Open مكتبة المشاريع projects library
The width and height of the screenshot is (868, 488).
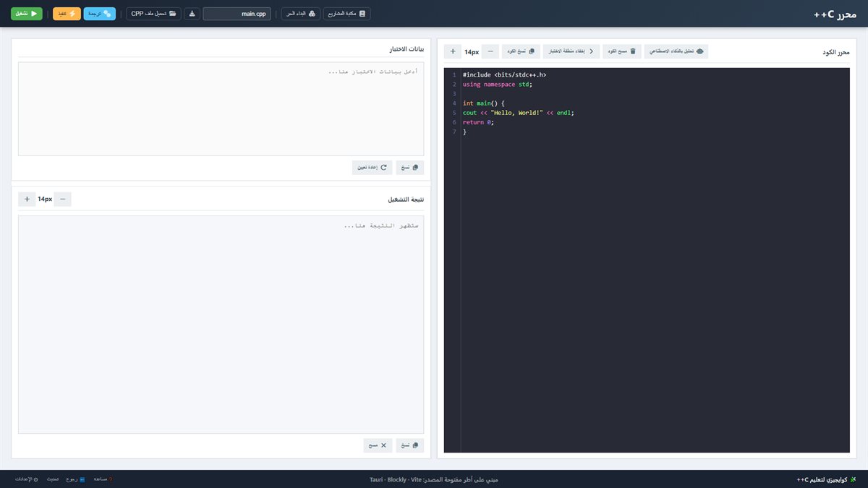pos(346,13)
